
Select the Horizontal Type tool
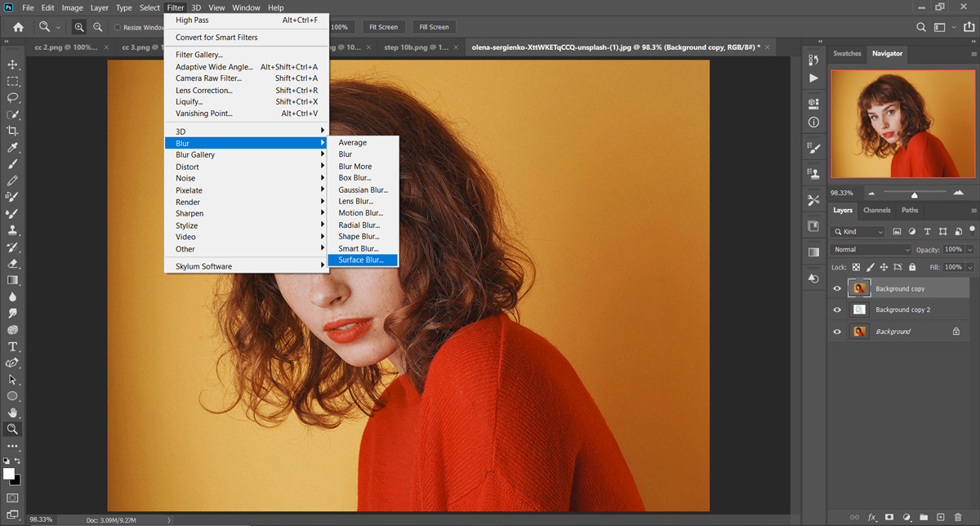(x=12, y=346)
